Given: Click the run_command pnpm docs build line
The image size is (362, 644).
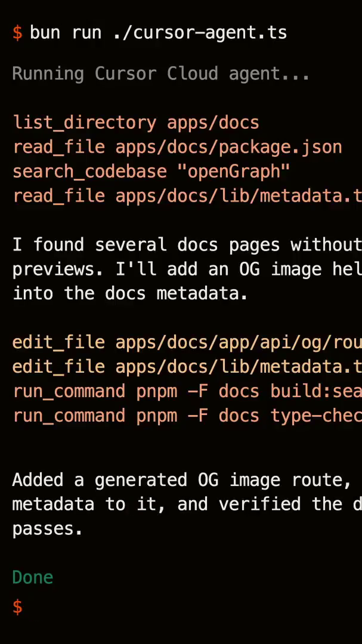Looking at the screenshot, I should click(x=186, y=391).
